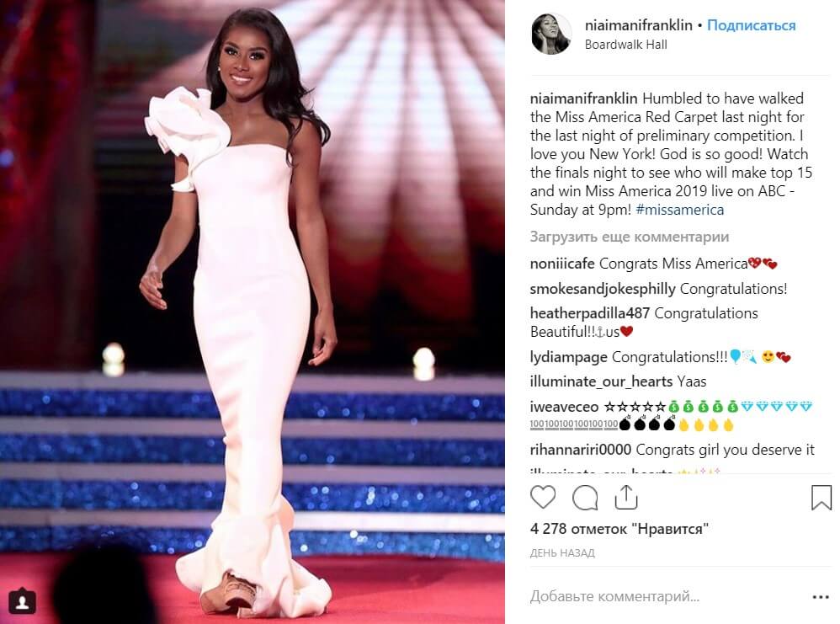
Task: Open niaimanifranklin username in the header
Action: (x=639, y=25)
